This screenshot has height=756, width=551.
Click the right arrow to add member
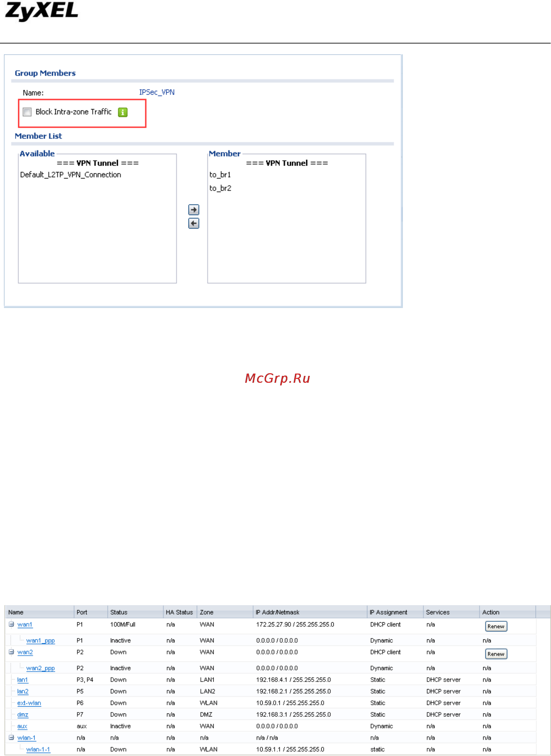coord(194,210)
